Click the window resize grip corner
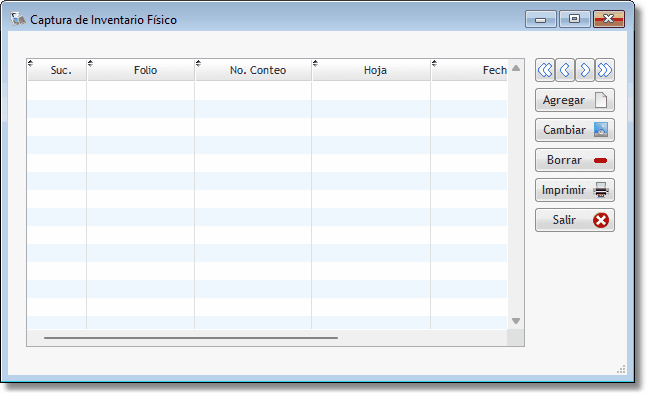Screen dimensions: 647x395 click(621, 369)
